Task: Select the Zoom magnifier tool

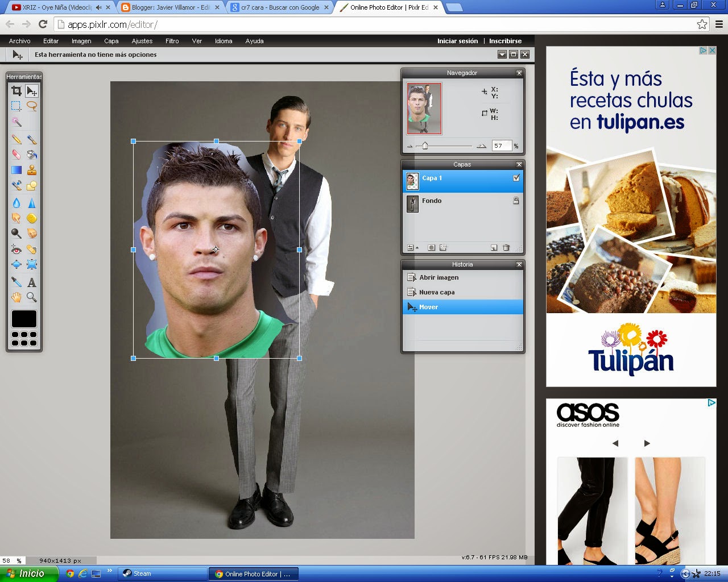Action: tap(32, 297)
